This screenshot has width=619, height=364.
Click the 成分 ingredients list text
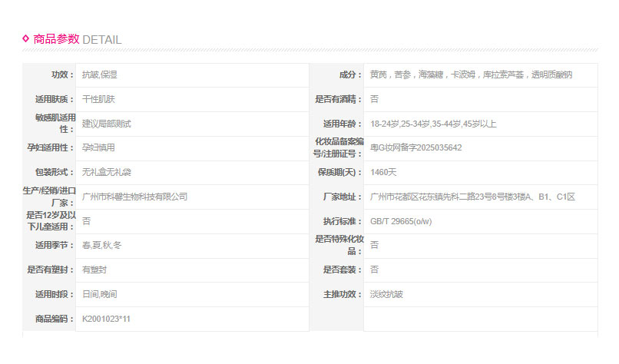click(471, 75)
